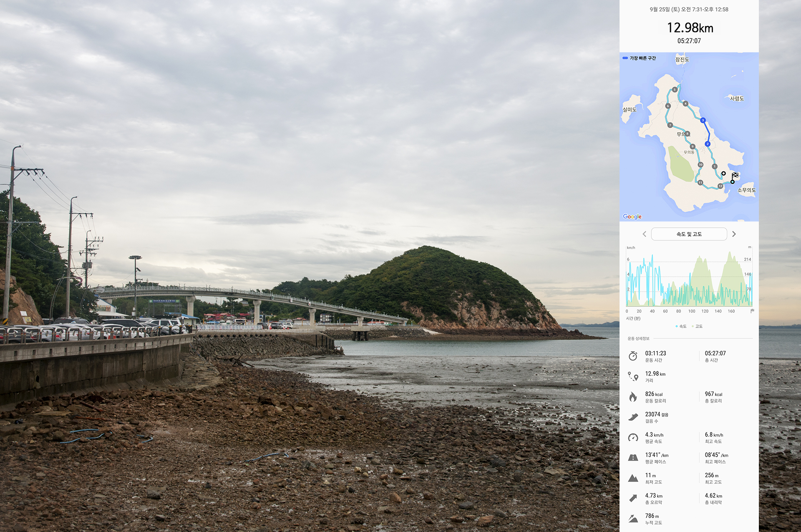Click the mountain elevation icon
Screen dimensions: 801x532
click(633, 478)
